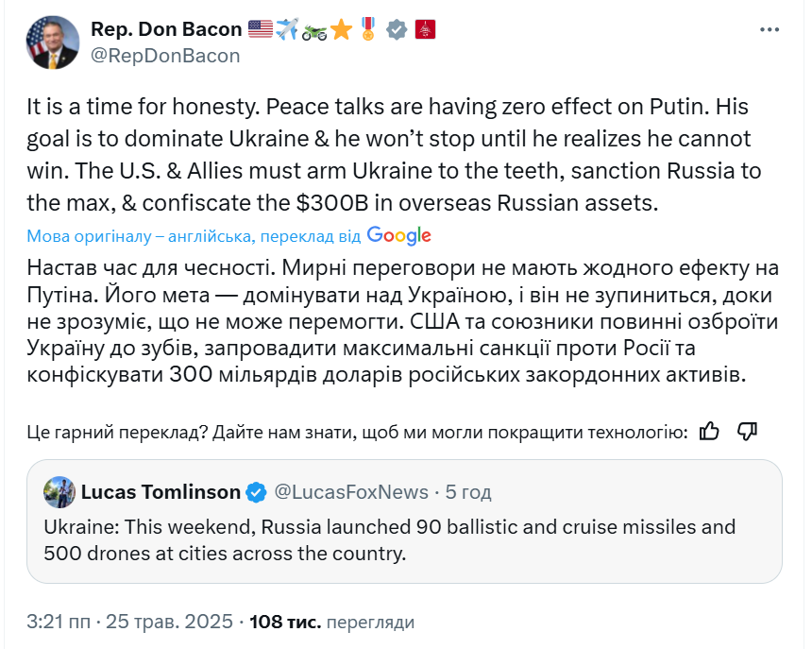This screenshot has height=649, width=812.
Task: Click the Google logo in translation notice
Action: pos(398,236)
